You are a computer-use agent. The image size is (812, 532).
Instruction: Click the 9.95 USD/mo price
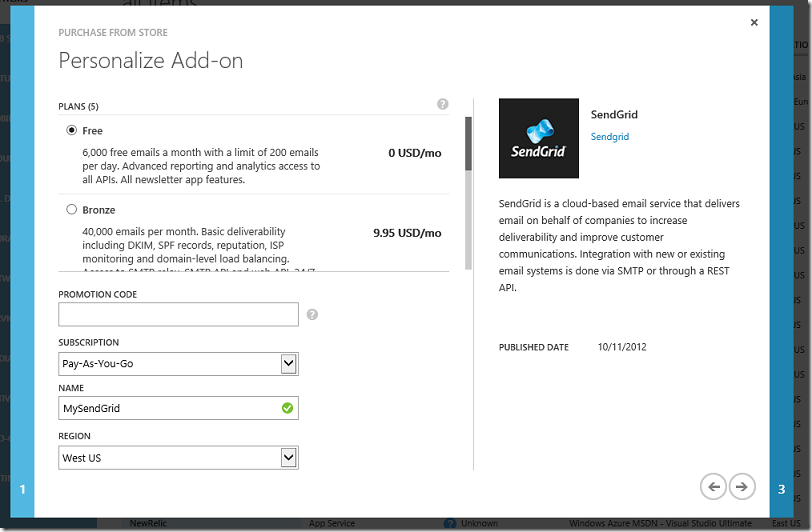click(407, 233)
